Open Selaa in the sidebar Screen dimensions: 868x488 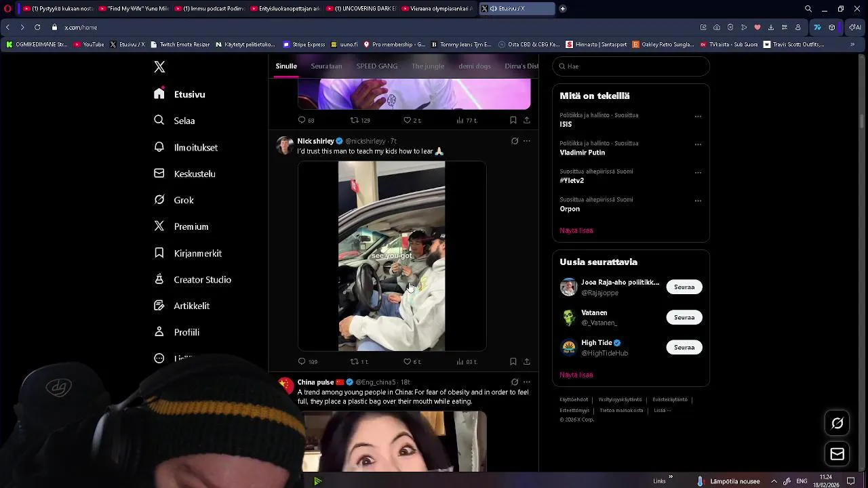(175, 121)
